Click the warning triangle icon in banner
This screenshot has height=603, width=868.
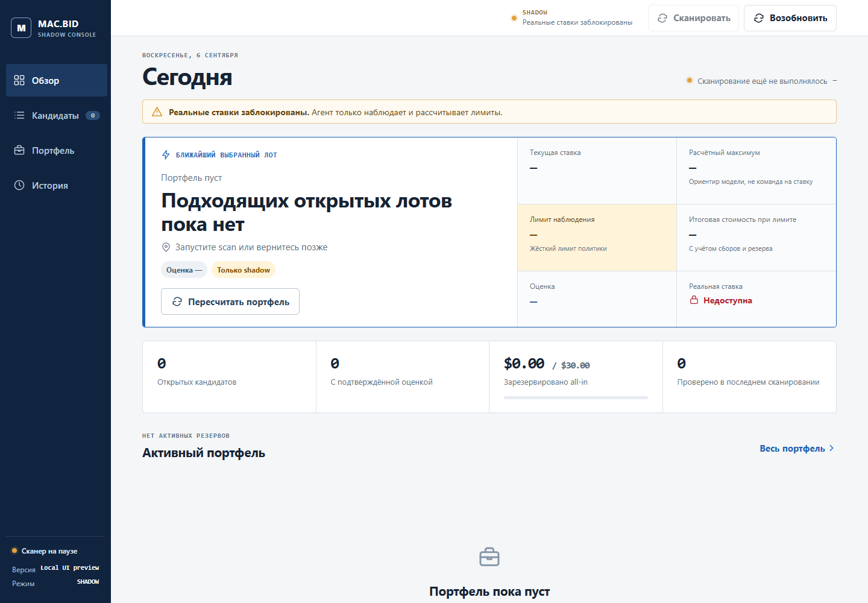[x=157, y=112]
